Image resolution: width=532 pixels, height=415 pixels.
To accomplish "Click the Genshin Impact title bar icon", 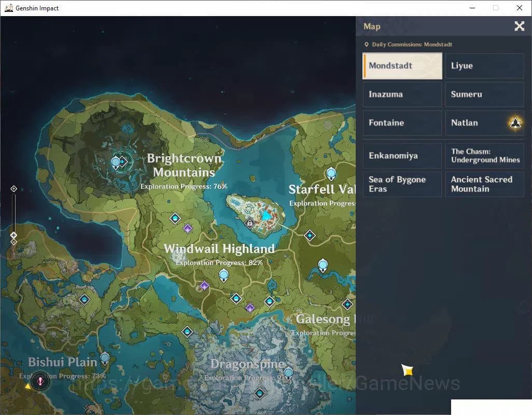I will coord(8,8).
